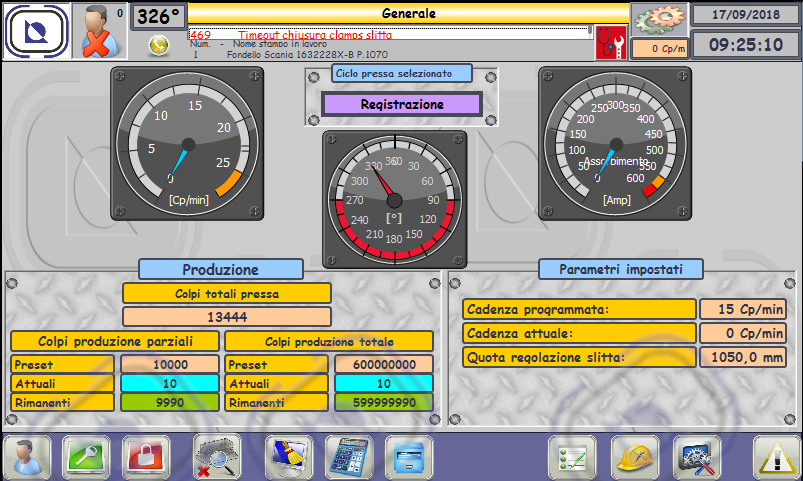Click the red maintenance wrench icon at top

(x=608, y=44)
